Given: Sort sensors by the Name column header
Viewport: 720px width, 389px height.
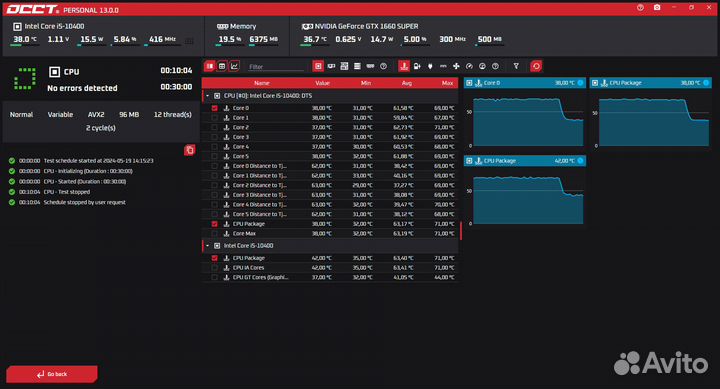Looking at the screenshot, I should [x=262, y=83].
